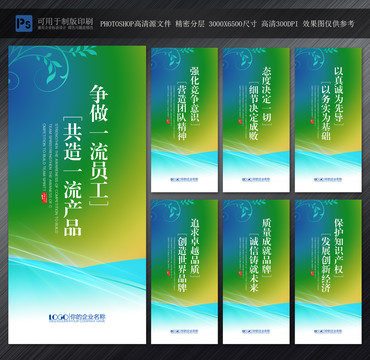Open the 保护知识产权 poster thumbnail
Viewport: 370px width, 360px height.
328,272
